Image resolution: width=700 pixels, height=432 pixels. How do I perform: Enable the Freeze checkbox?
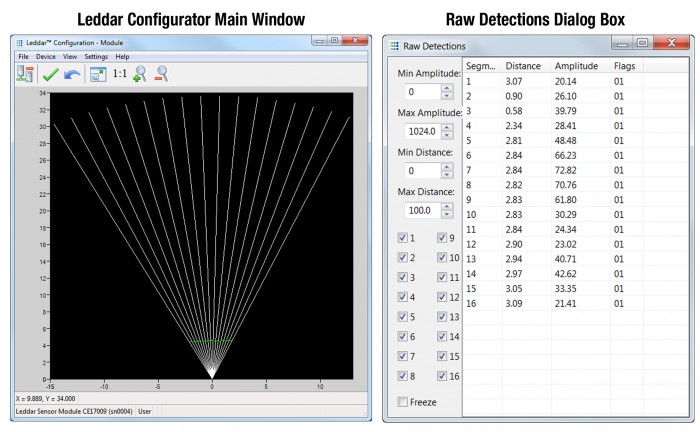pos(403,402)
